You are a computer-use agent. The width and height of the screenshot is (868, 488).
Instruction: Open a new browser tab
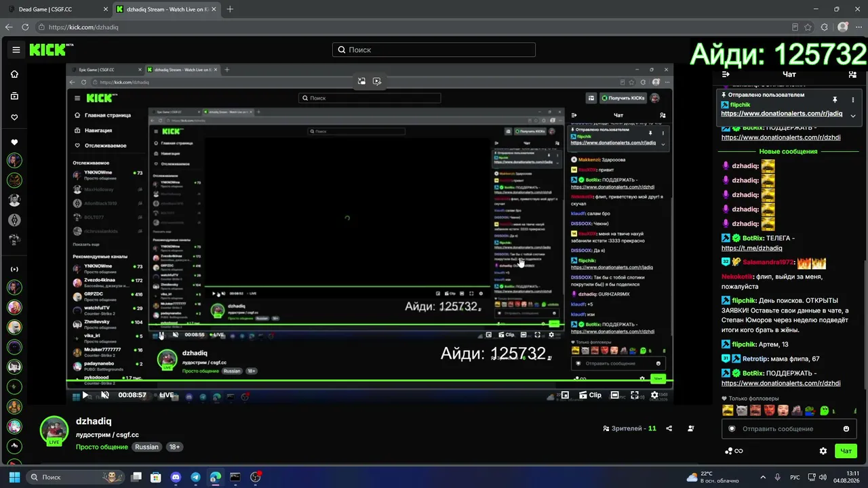[230, 9]
